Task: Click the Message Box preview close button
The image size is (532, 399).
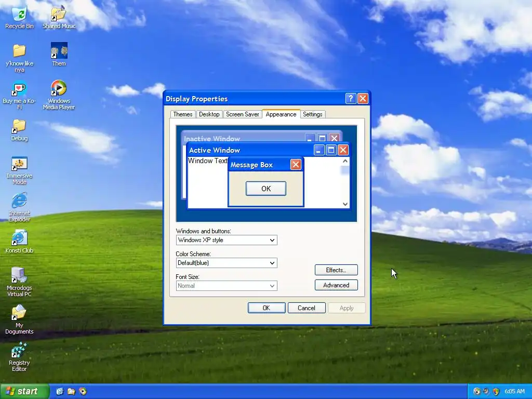Action: point(296,165)
